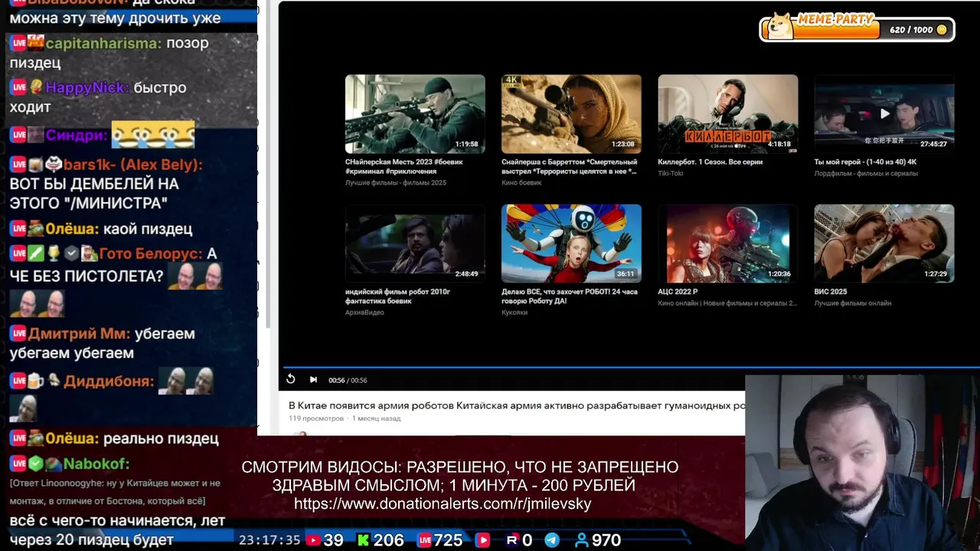Open the ВИС 2025 thumbnail
980x551 pixels.
884,243
